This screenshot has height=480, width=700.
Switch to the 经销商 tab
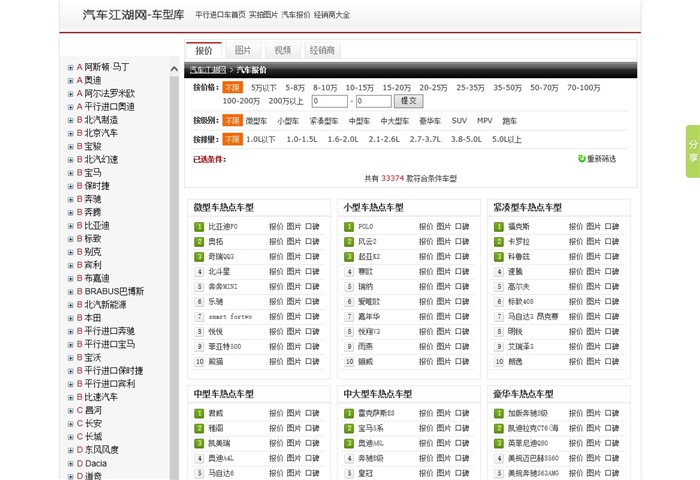[322, 50]
